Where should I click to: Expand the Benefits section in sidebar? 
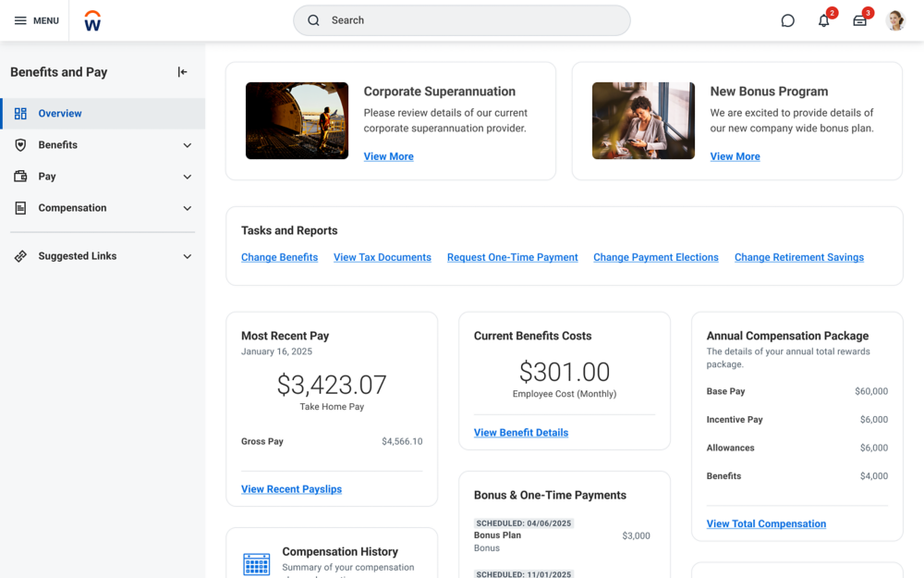[187, 144]
